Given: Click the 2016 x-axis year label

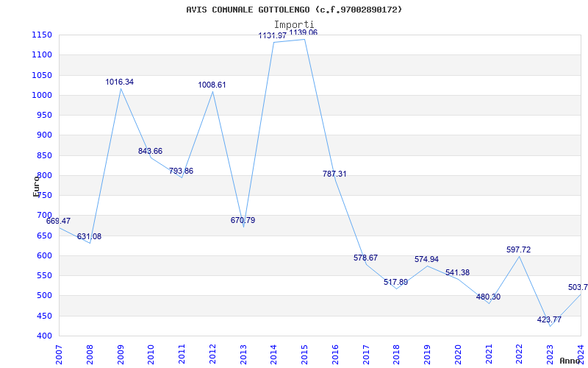Looking at the screenshot, I should coord(335,355).
